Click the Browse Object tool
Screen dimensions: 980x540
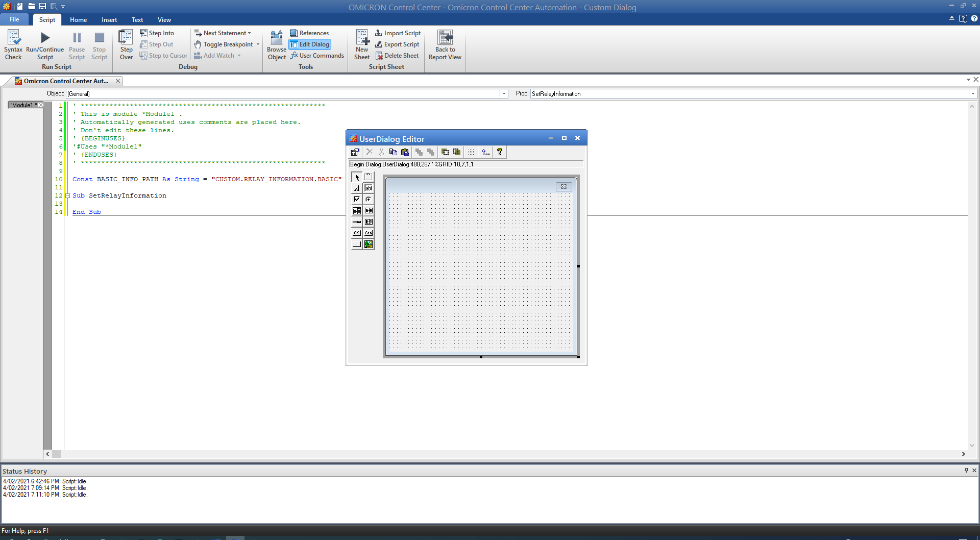coord(276,44)
